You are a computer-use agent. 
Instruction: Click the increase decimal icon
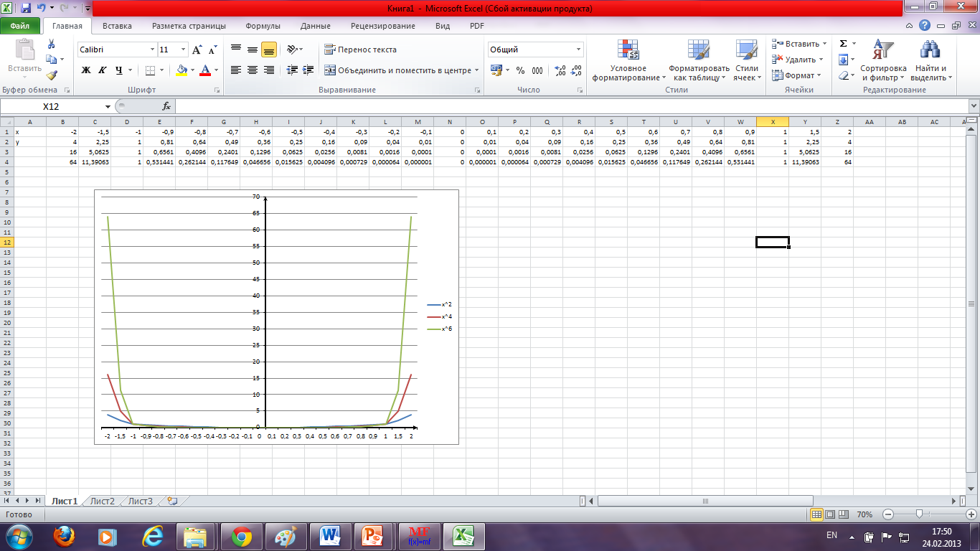point(560,70)
